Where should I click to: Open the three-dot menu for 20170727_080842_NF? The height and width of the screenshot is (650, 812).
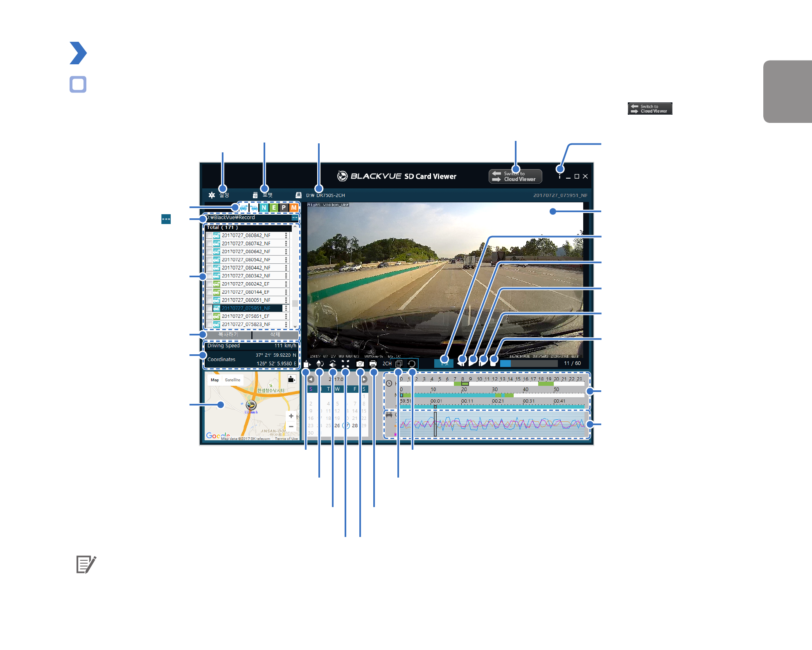pos(286,236)
